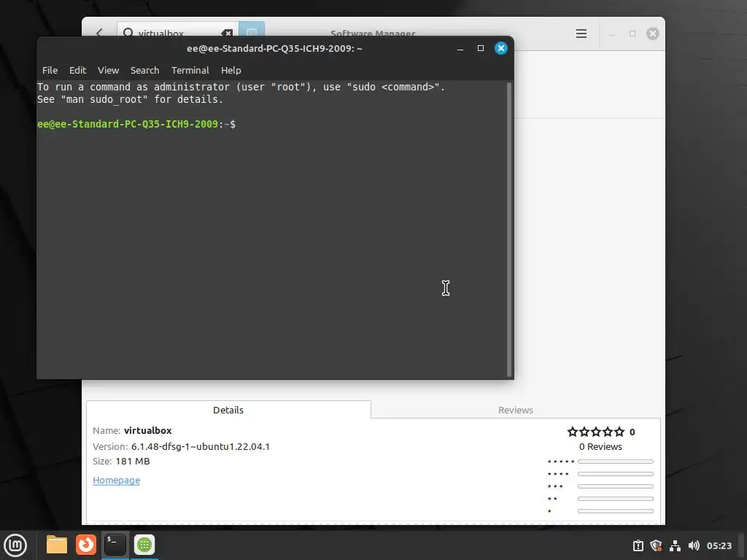Go back in Software Manager

pyautogui.click(x=99, y=33)
